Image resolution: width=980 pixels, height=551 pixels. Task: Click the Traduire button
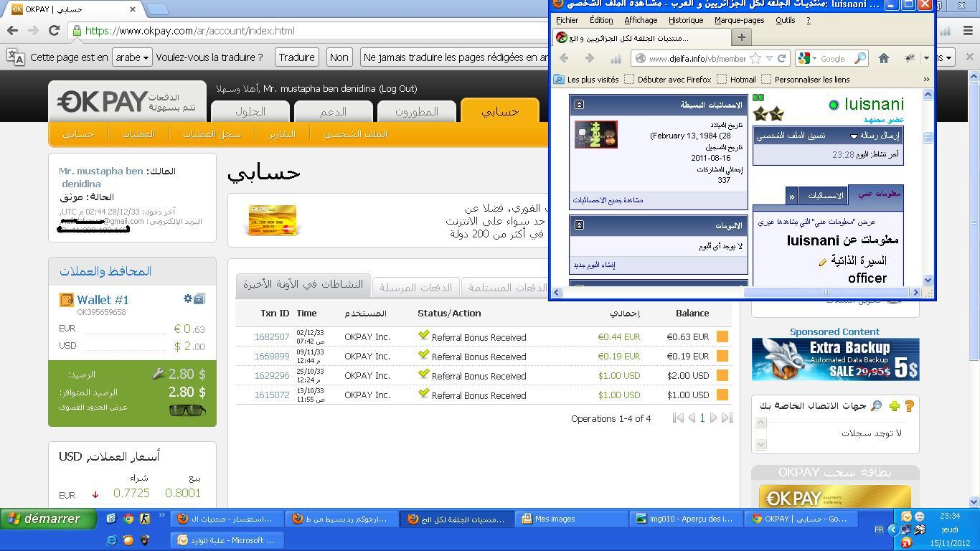coord(296,57)
